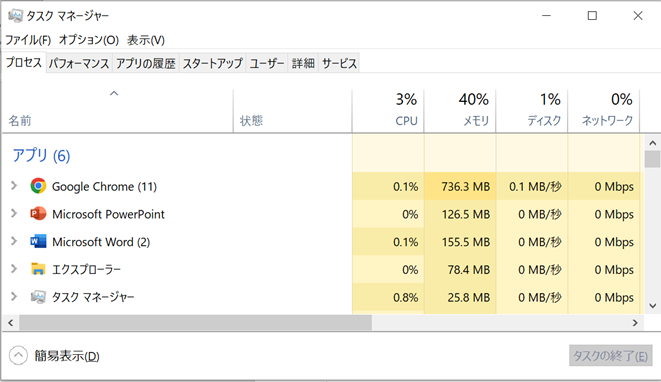Sort processes by メモリ column header
The image size is (661, 382).
460,111
